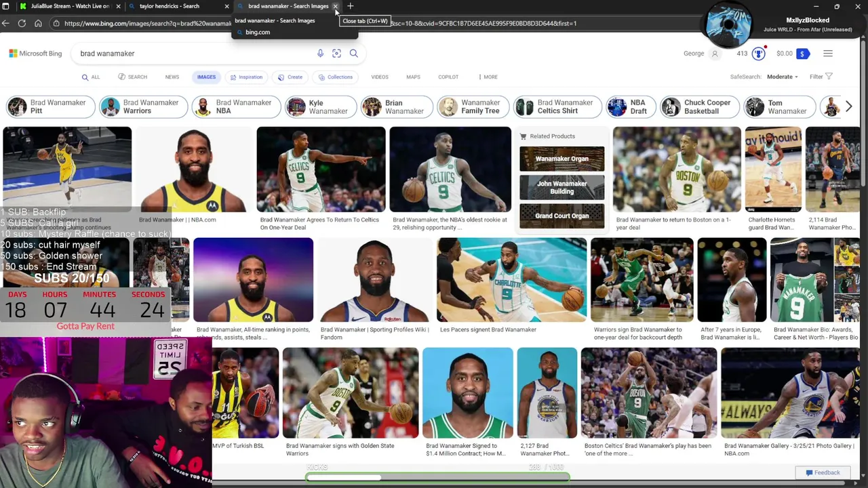Click the microphone voice search icon
The image size is (868, 488).
[x=320, y=54]
